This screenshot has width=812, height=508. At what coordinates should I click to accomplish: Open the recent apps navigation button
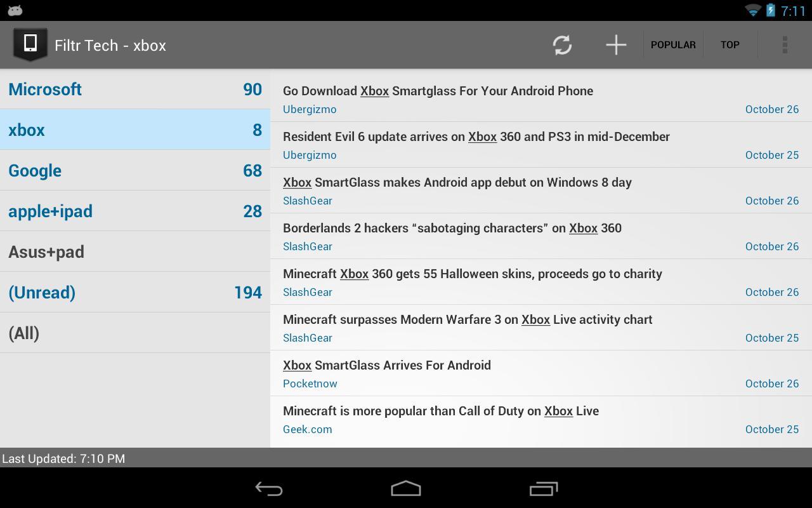[543, 488]
